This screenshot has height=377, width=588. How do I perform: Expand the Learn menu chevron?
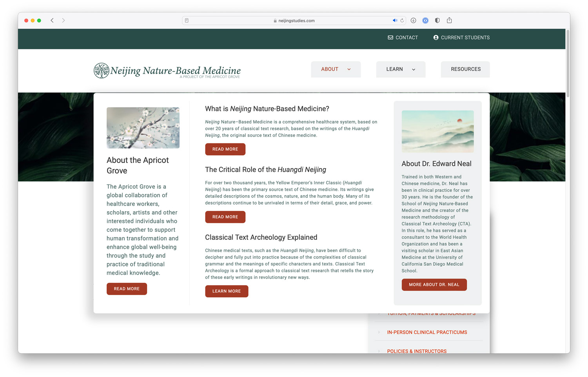pos(414,69)
